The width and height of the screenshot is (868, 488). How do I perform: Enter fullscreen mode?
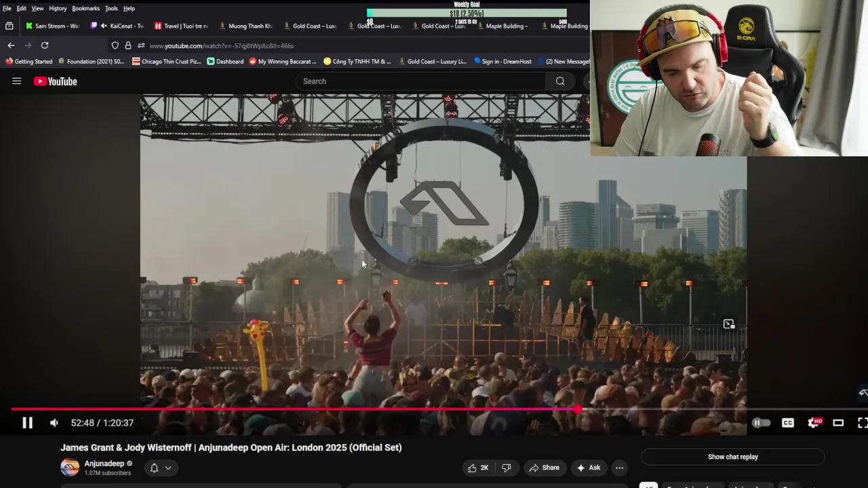click(x=863, y=423)
